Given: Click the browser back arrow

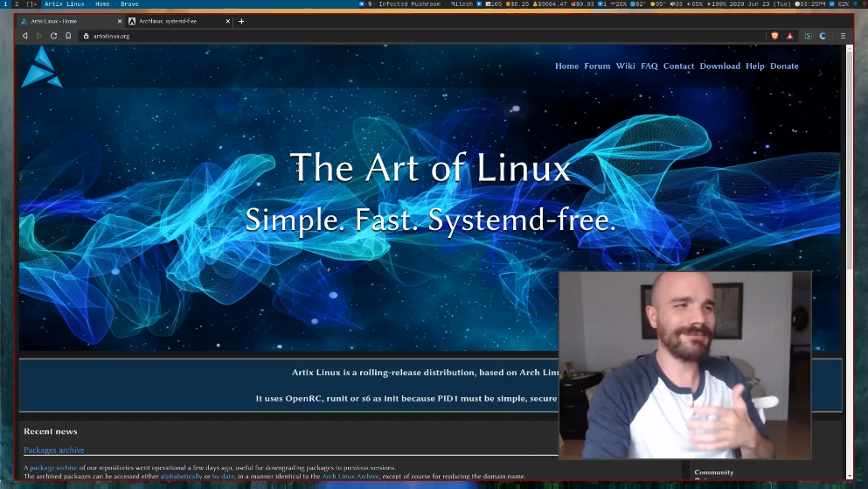Looking at the screenshot, I should (x=24, y=36).
